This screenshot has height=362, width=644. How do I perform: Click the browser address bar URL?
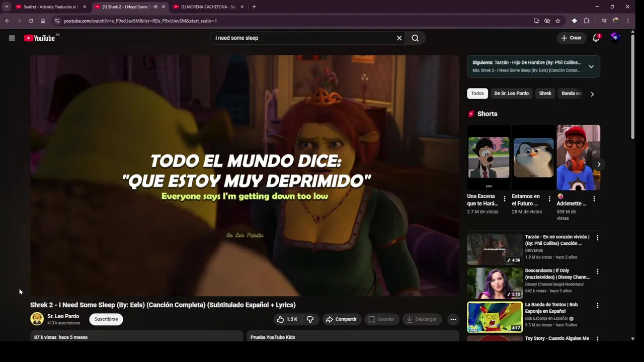point(140,21)
